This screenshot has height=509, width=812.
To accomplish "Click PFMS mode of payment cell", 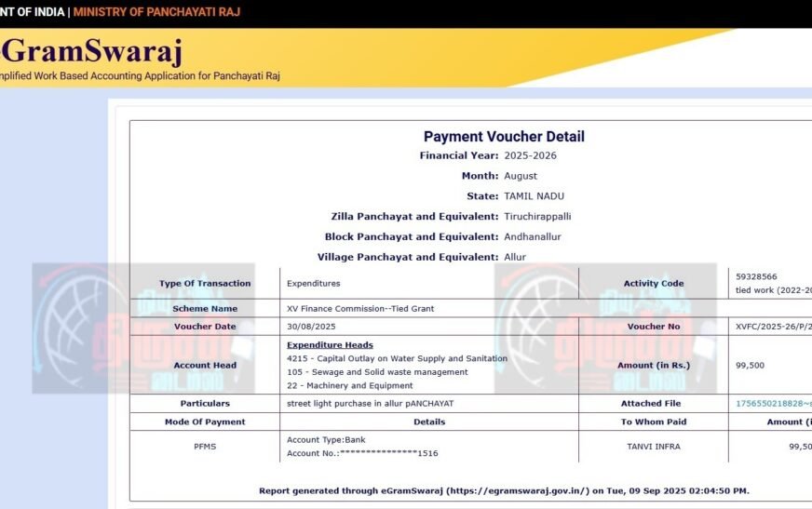I will pyautogui.click(x=205, y=447).
